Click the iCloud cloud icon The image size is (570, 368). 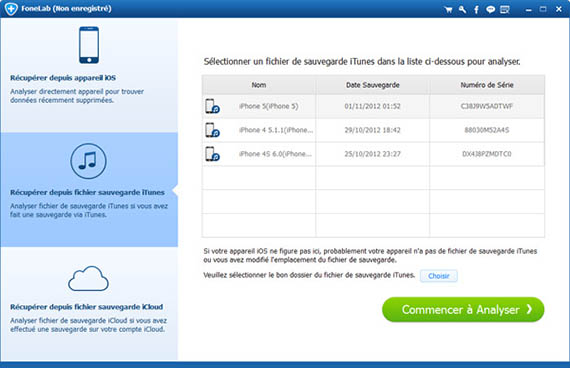pos(88,279)
